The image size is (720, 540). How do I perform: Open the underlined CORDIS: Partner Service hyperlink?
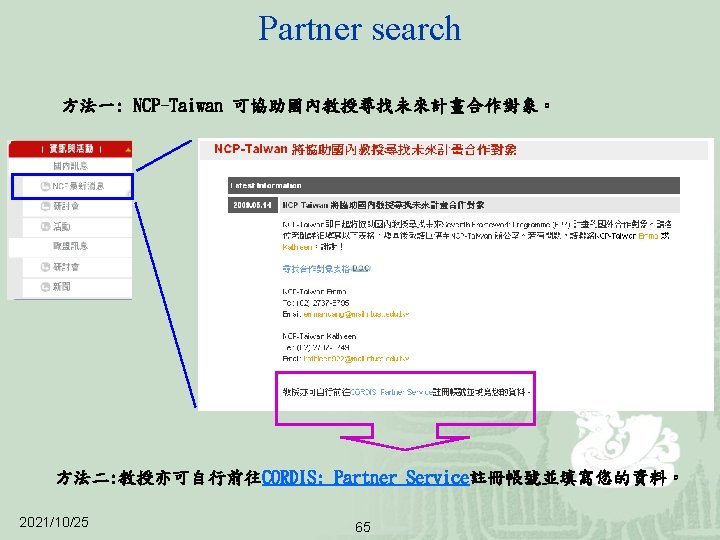tap(365, 478)
